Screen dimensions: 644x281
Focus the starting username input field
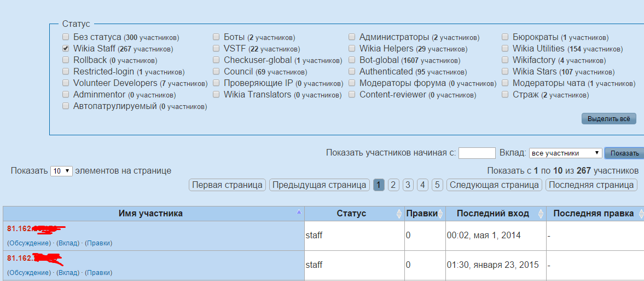coord(477,153)
